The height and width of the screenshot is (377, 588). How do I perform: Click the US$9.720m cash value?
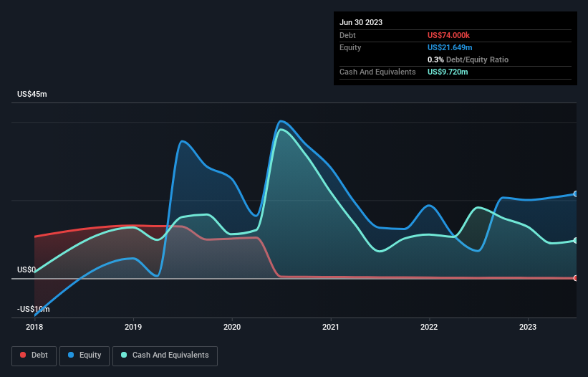448,72
